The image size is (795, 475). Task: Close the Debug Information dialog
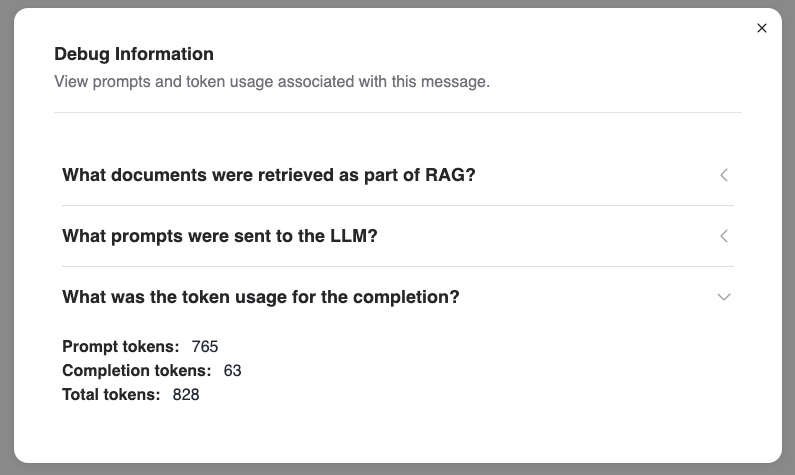click(762, 28)
